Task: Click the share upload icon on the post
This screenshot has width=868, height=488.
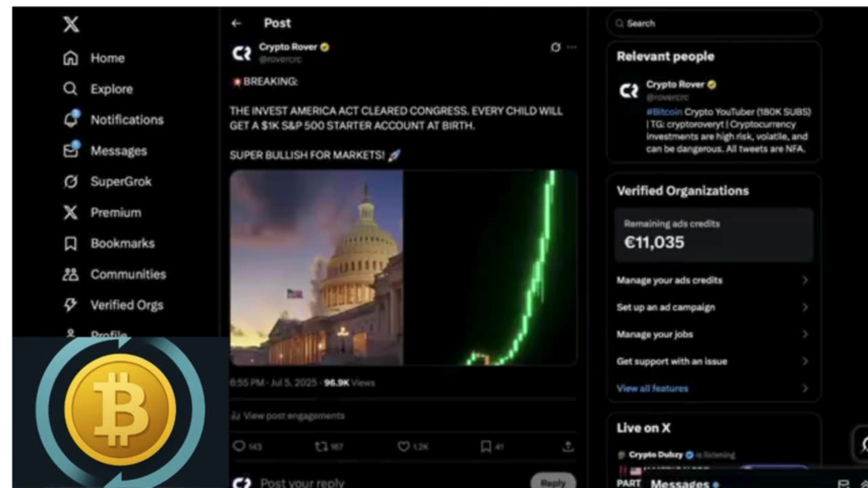Action: pos(568,446)
